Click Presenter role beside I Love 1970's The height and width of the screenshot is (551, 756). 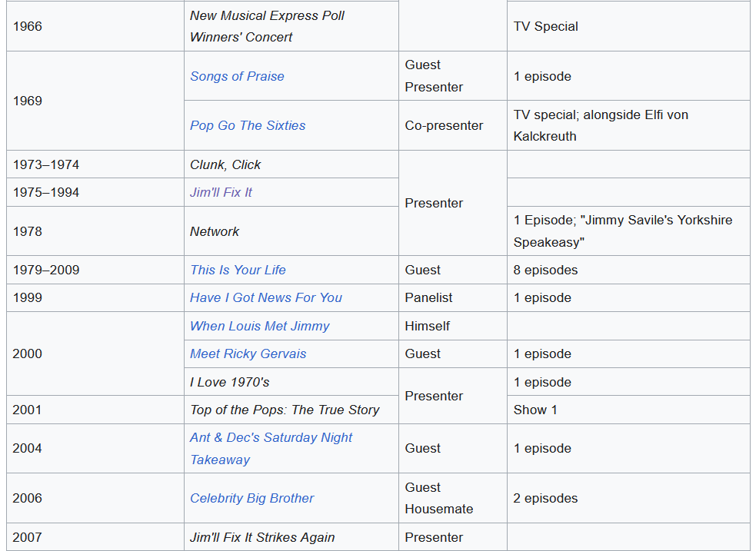click(434, 396)
